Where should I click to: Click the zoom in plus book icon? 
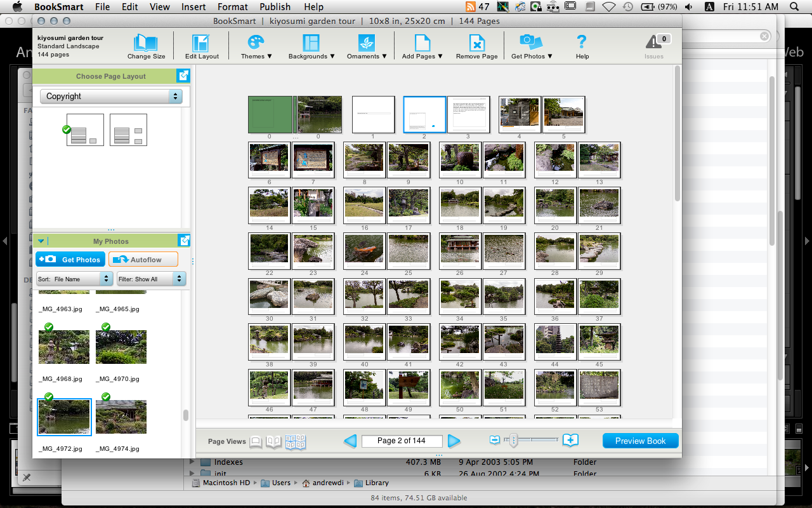[x=570, y=440]
